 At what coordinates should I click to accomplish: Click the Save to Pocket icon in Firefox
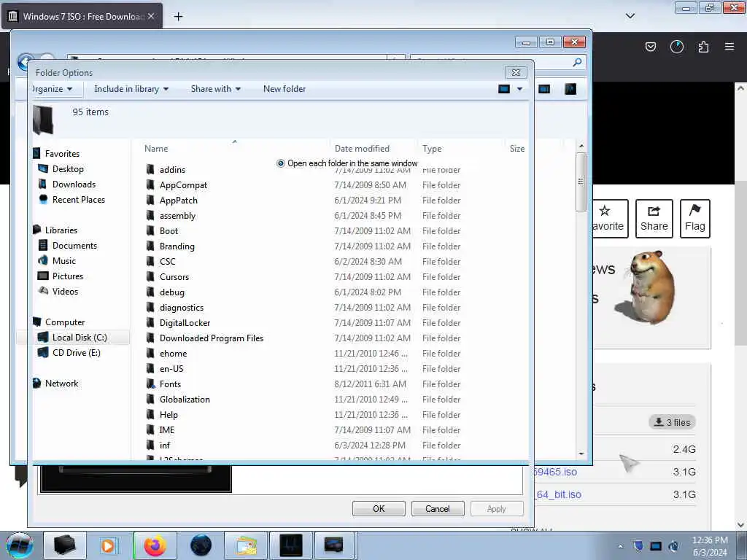tap(650, 47)
